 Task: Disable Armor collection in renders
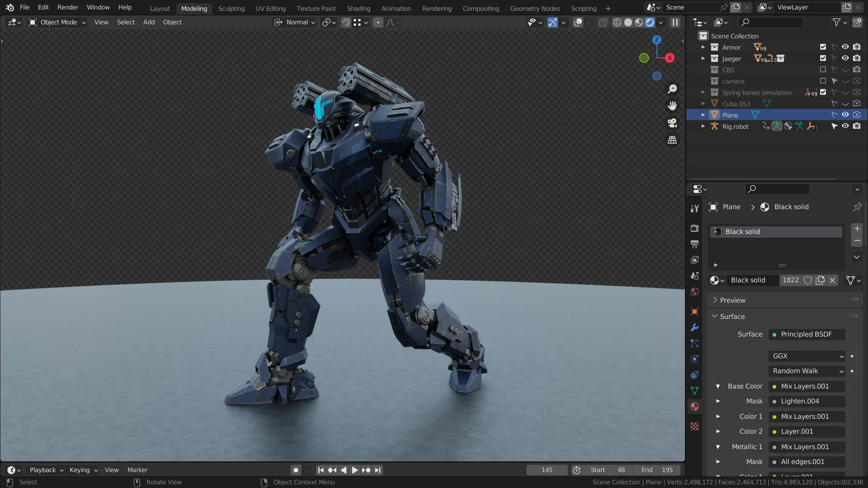click(857, 47)
